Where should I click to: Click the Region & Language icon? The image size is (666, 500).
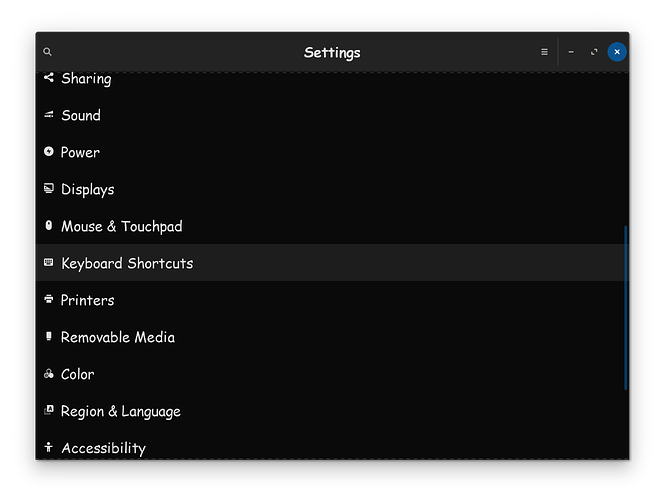click(49, 410)
